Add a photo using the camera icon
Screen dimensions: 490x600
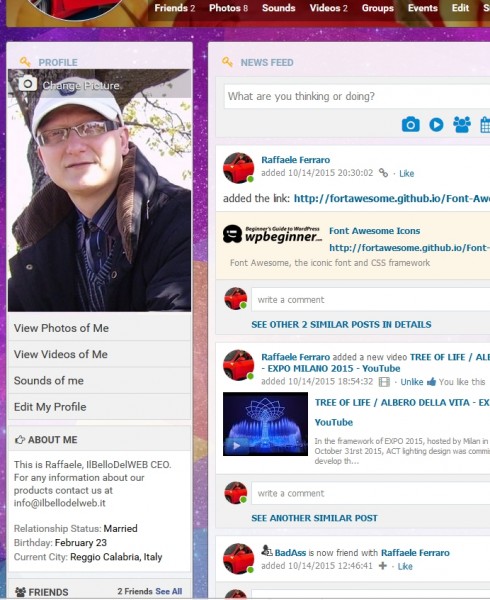410,125
